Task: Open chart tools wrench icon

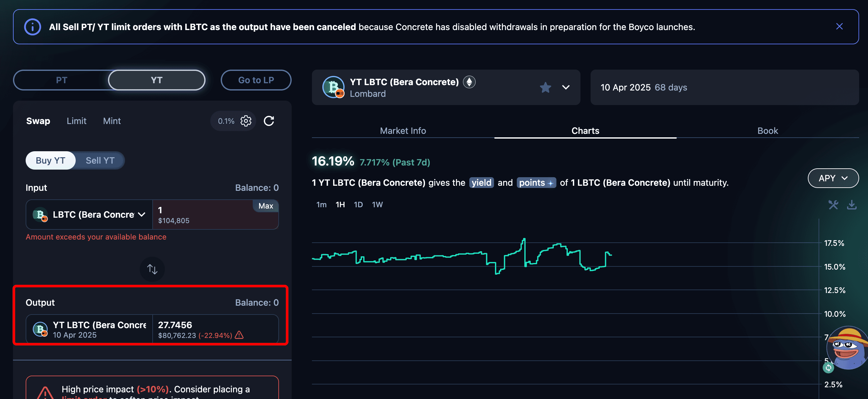Action: (x=833, y=204)
